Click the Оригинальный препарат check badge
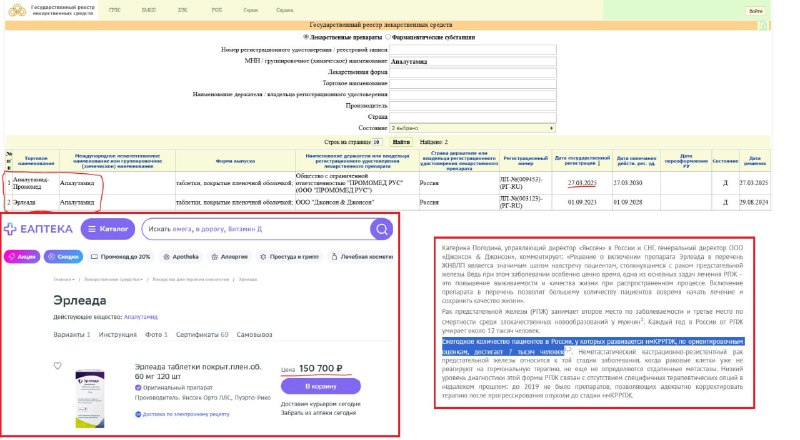Image resolution: width=800 pixels, height=440 pixels. [138, 387]
